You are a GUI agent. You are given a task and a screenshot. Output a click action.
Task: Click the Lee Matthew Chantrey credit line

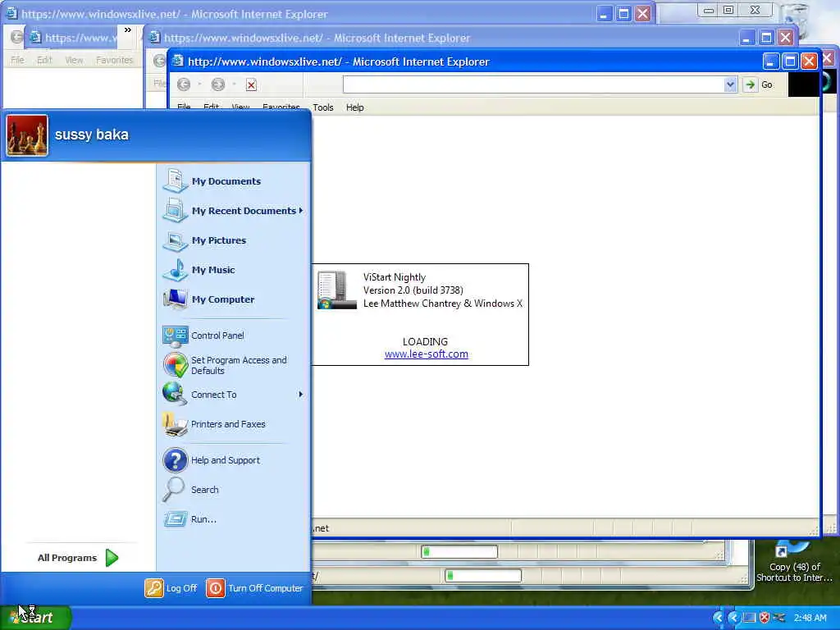coord(442,304)
